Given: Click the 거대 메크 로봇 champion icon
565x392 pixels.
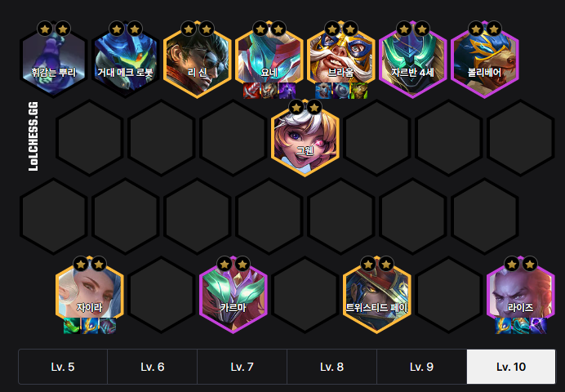Looking at the screenshot, I should click(126, 60).
